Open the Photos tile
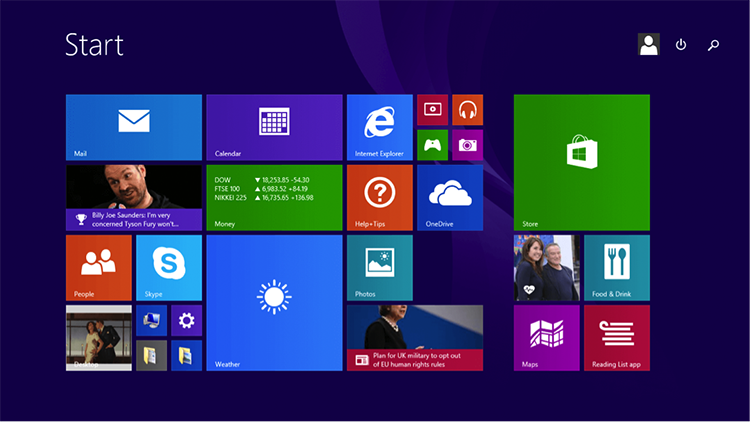The height and width of the screenshot is (422, 750). (x=380, y=268)
